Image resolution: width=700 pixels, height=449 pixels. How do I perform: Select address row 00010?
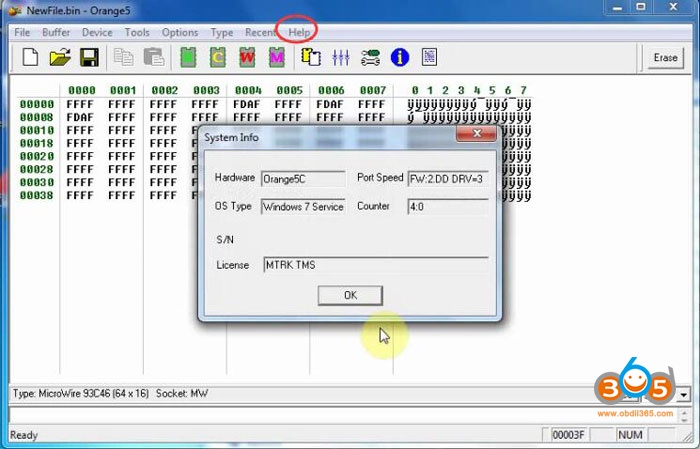point(37,130)
